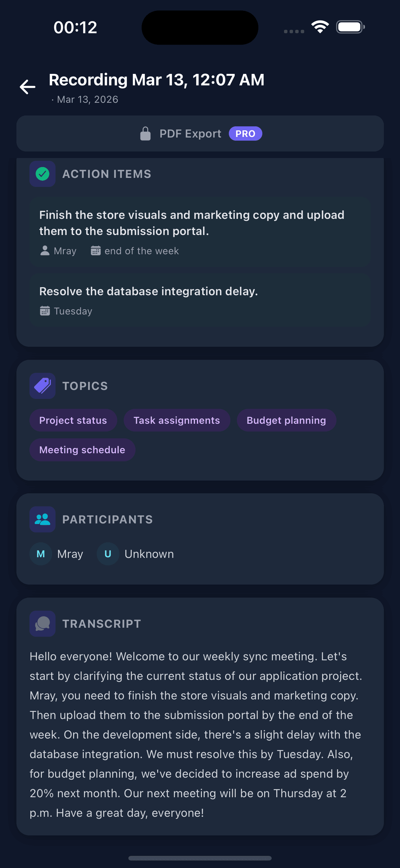The width and height of the screenshot is (400, 868).
Task: Tap the Budget planning topic chip
Action: (x=286, y=420)
